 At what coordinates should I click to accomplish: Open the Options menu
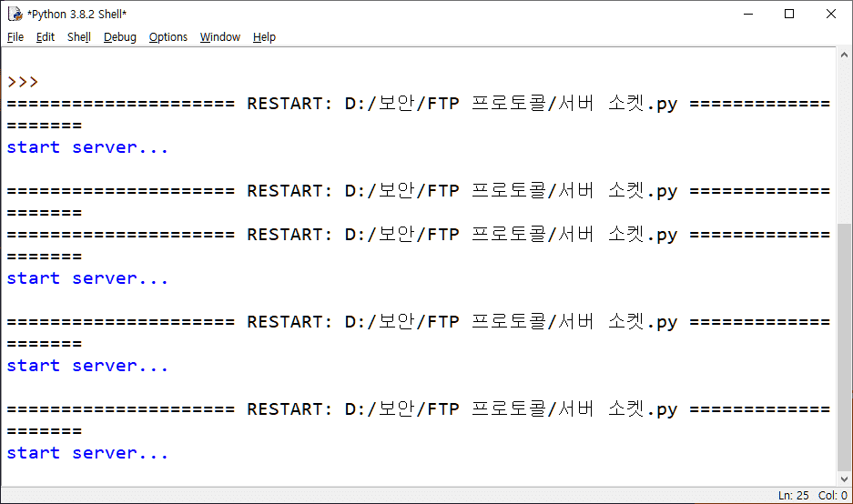[x=168, y=37]
